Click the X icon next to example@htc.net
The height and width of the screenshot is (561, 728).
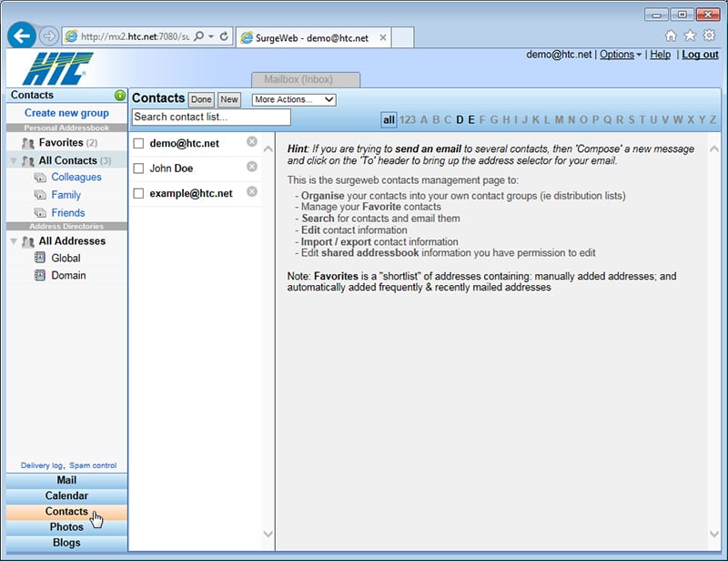252,191
